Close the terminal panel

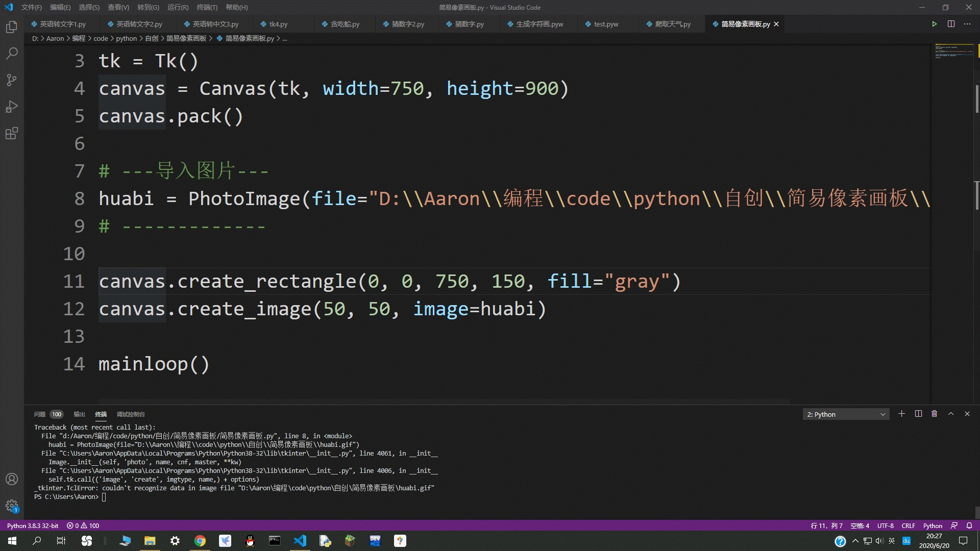click(967, 414)
